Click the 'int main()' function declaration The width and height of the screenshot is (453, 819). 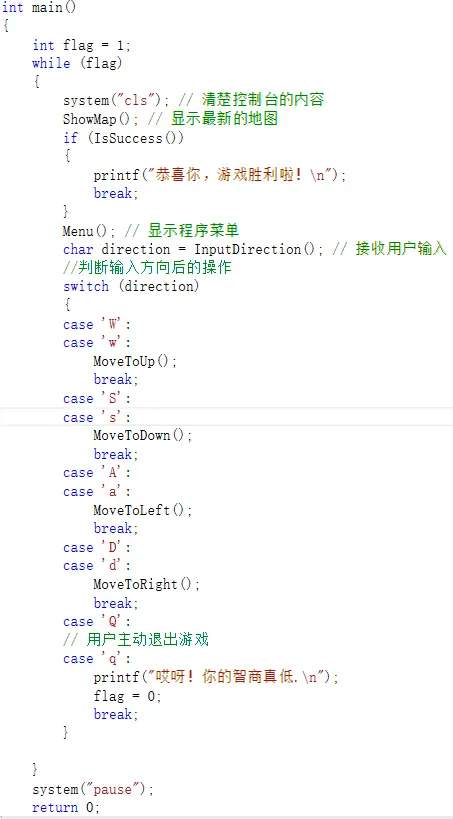pyautogui.click(x=39, y=8)
